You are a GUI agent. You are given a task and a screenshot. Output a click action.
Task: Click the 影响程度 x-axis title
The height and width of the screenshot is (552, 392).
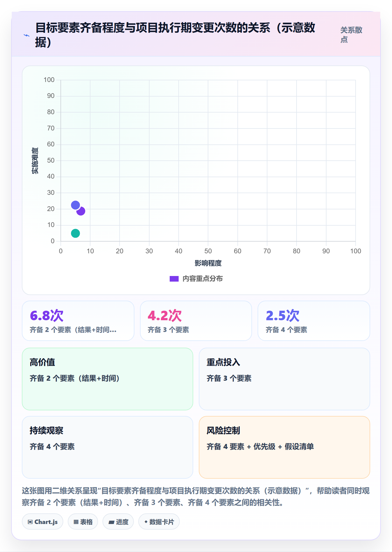[208, 263]
